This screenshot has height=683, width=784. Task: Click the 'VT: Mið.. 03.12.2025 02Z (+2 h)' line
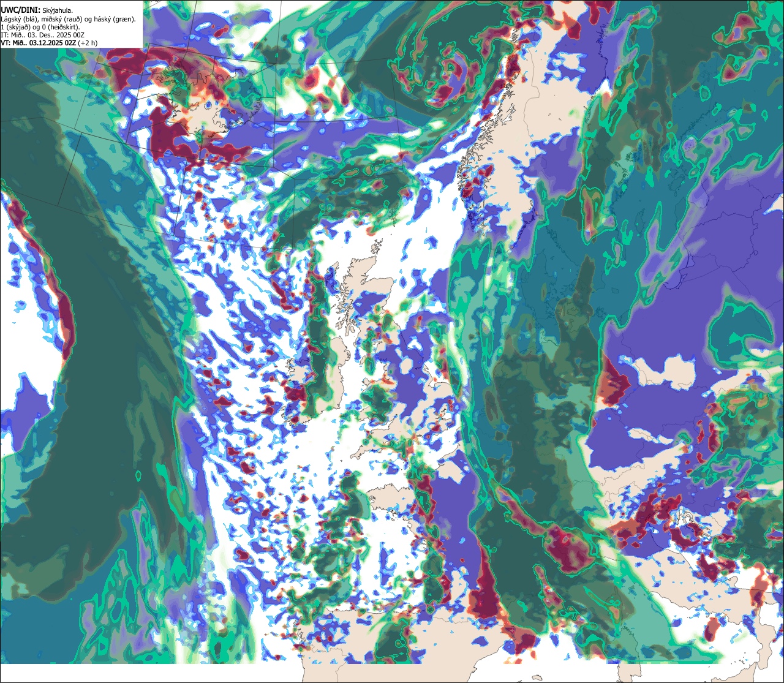click(x=49, y=43)
